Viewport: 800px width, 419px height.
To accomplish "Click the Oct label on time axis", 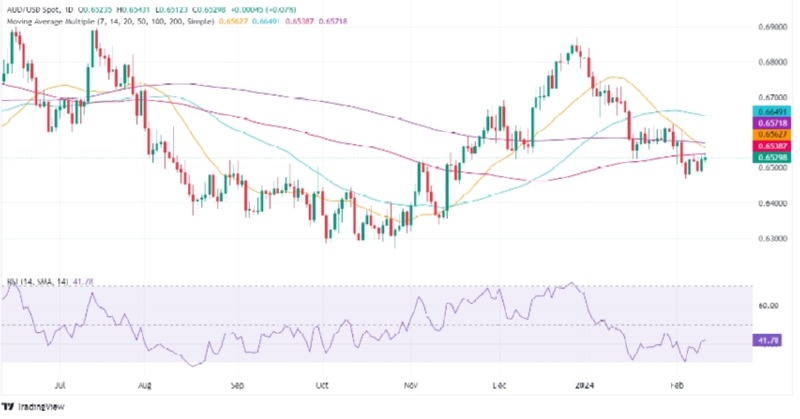I will point(324,381).
